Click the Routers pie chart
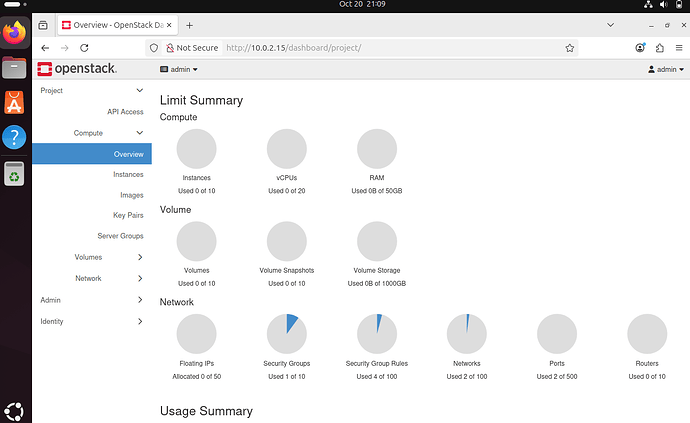 coord(647,334)
